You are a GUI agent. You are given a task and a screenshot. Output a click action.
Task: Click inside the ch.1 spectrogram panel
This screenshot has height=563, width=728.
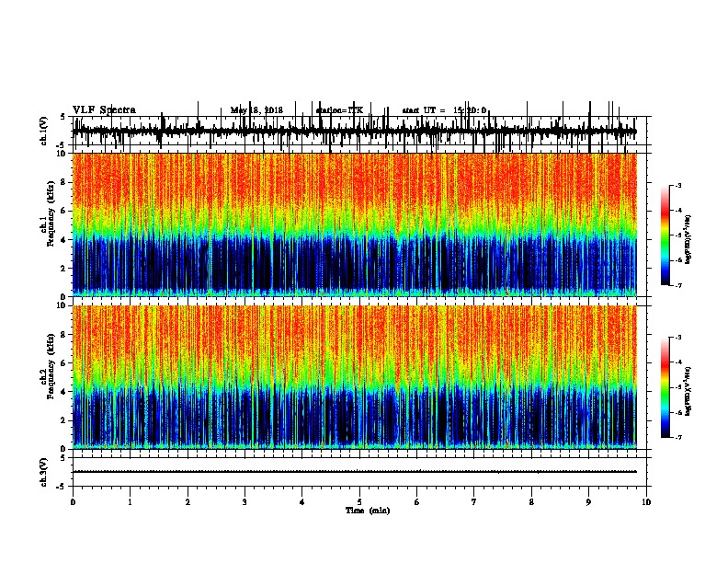(x=354, y=224)
